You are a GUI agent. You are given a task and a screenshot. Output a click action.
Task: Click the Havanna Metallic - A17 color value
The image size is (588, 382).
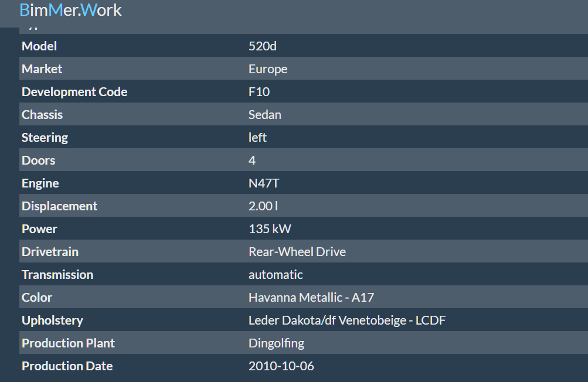pyautogui.click(x=311, y=298)
